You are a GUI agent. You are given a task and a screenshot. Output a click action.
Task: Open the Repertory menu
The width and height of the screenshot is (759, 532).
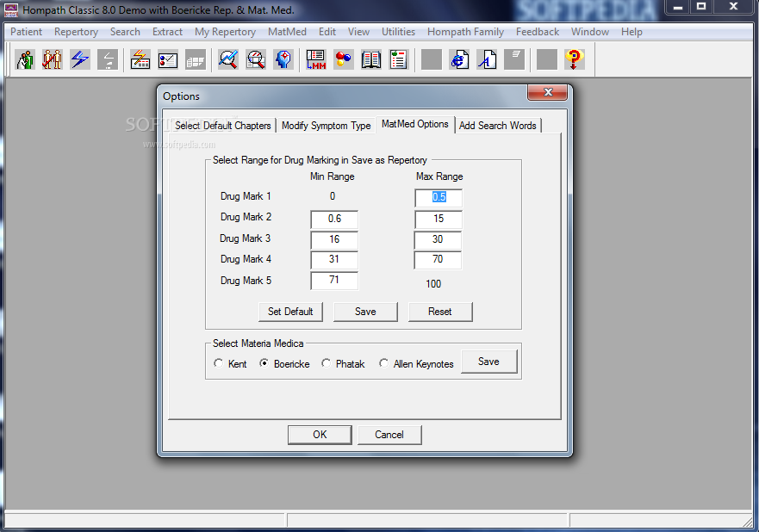point(76,32)
